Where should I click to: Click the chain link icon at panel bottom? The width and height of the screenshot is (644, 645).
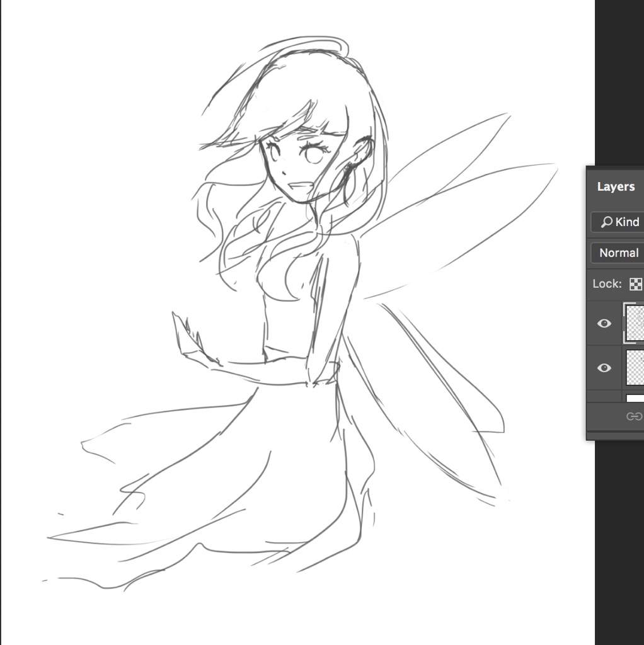635,416
